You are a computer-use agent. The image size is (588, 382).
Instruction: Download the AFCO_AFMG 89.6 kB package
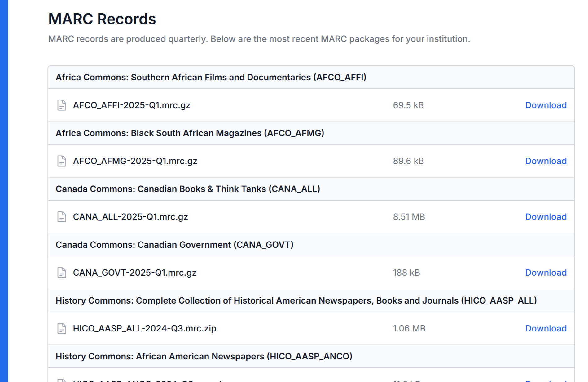coord(546,161)
